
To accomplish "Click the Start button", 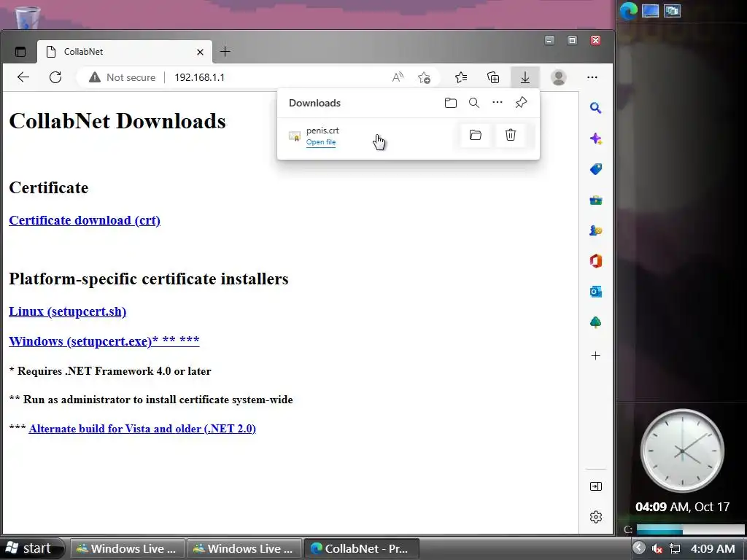I will [31, 548].
